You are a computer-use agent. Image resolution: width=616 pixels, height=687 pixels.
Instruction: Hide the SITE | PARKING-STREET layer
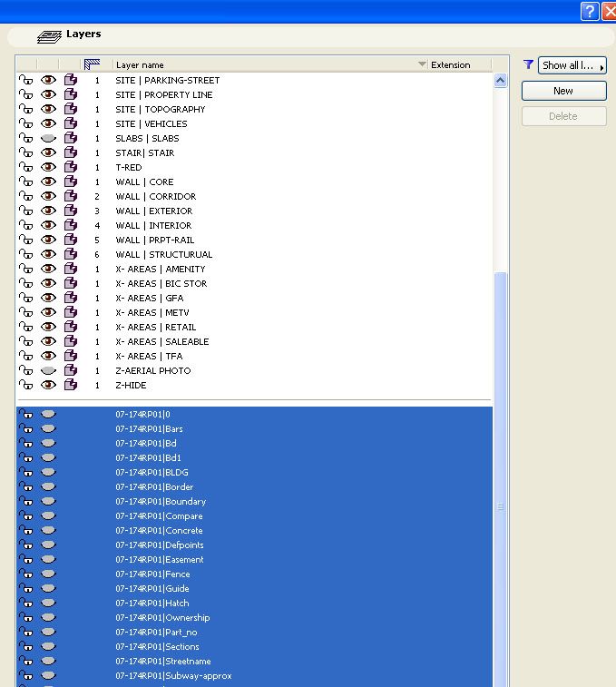pyautogui.click(x=49, y=80)
